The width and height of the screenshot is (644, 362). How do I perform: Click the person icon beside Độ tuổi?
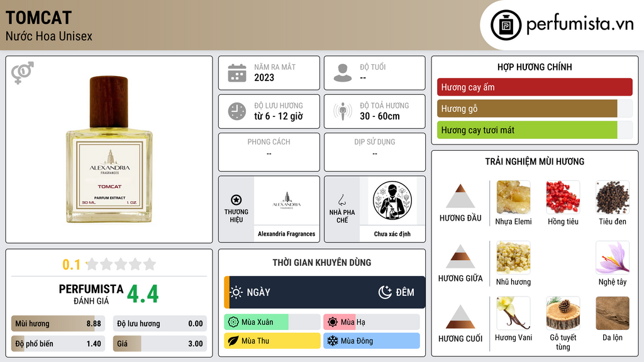(343, 73)
